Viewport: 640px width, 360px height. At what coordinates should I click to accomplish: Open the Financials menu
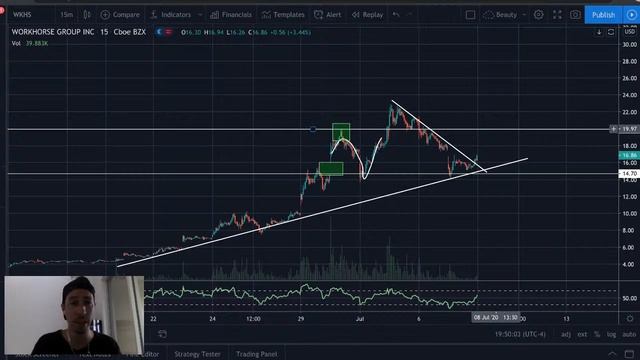[x=231, y=15]
